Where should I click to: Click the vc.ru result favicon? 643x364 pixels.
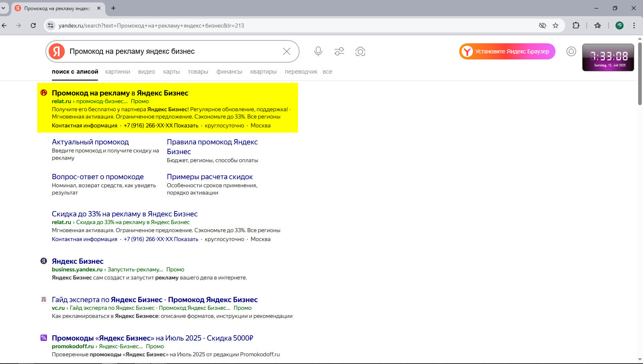tap(44, 299)
